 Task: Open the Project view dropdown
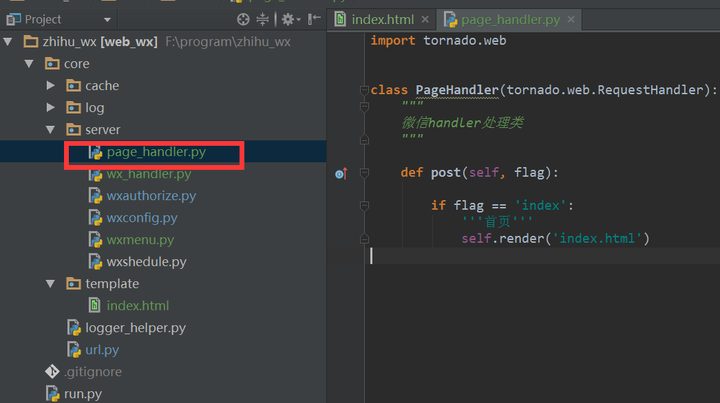coord(107,20)
